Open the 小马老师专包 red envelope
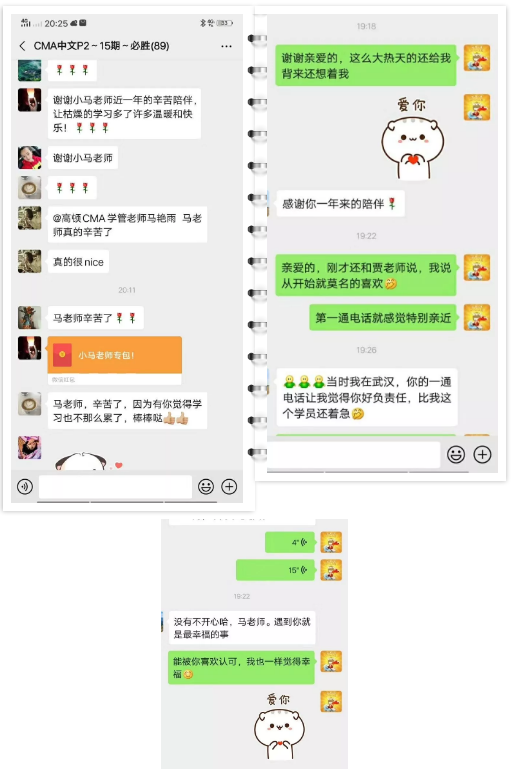 (x=114, y=355)
